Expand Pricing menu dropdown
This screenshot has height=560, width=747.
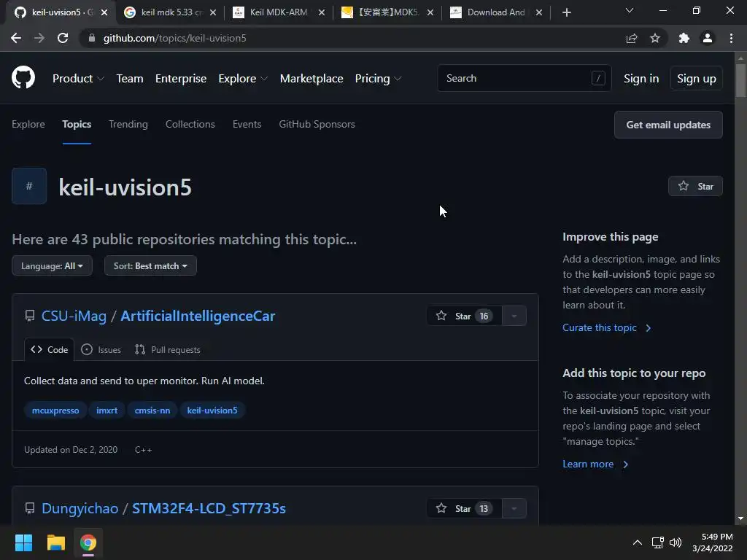379,79
